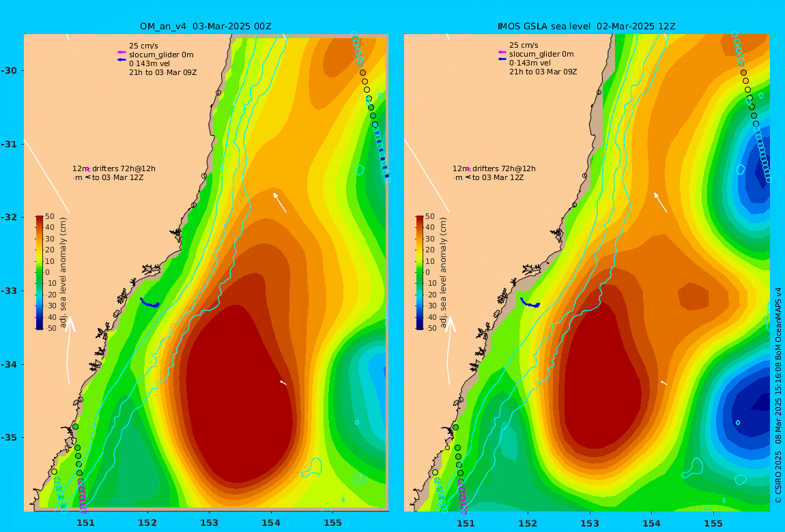Click the -34 latitude axis label

pos(8,364)
